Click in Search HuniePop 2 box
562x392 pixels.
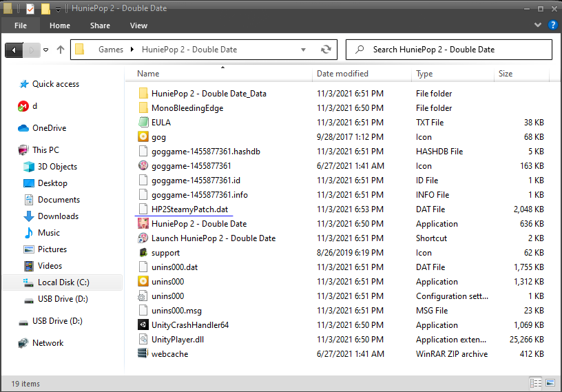(x=449, y=50)
